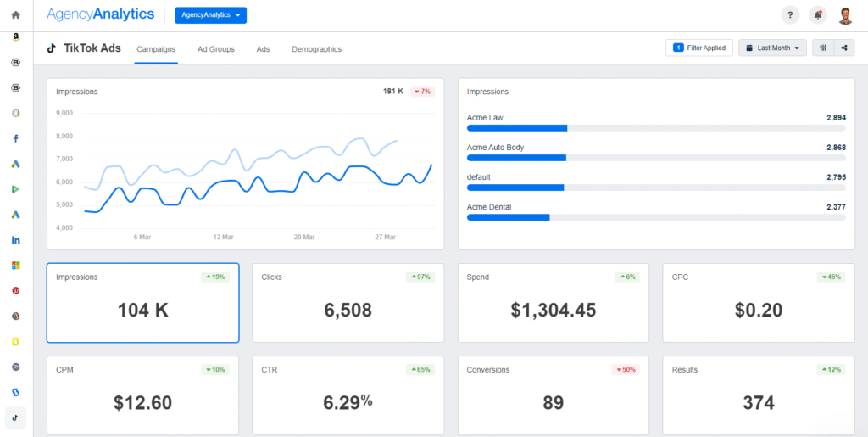Select the Facebook icon in sidebar
Viewport: 868px width, 437px height.
(x=16, y=138)
